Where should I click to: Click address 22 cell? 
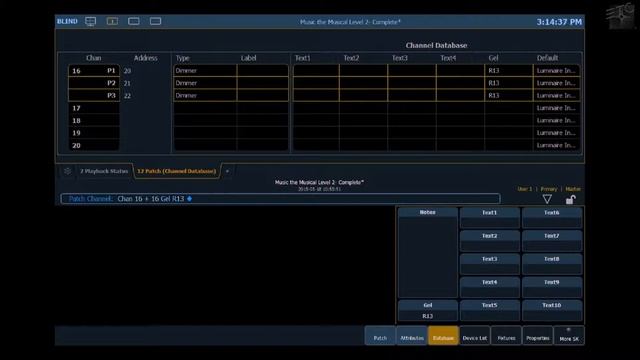[x=127, y=96]
